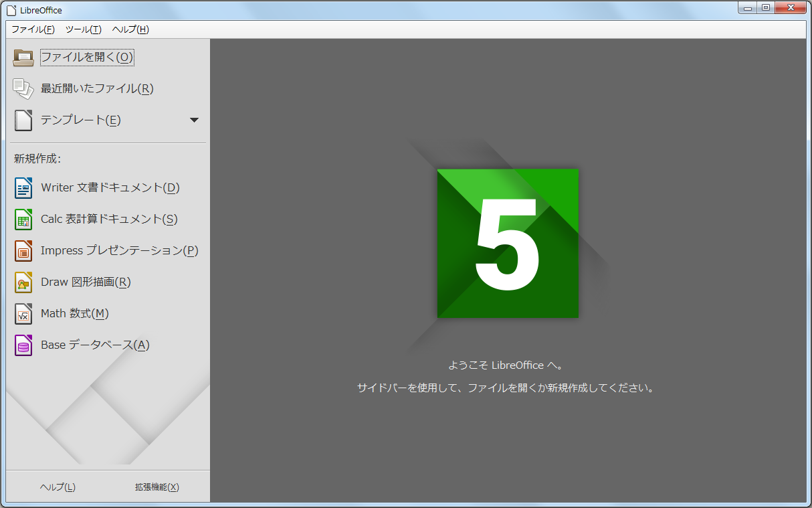This screenshot has width=812, height=508.
Task: Open the ツール(T) menu
Action: point(84,29)
